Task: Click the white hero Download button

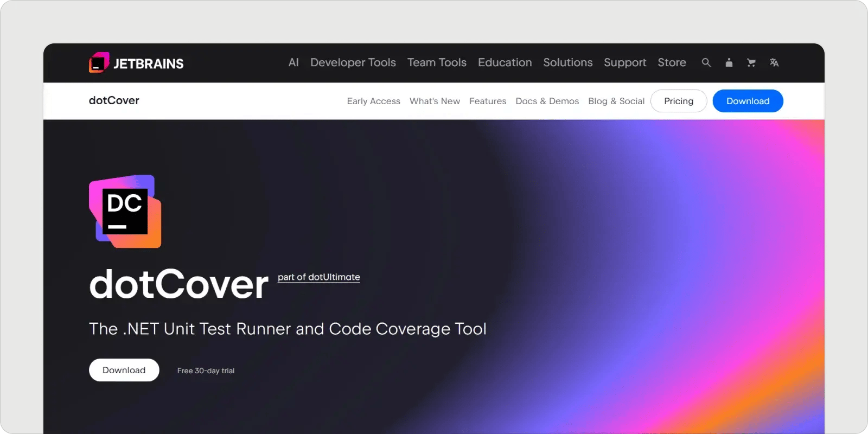Action: [124, 370]
